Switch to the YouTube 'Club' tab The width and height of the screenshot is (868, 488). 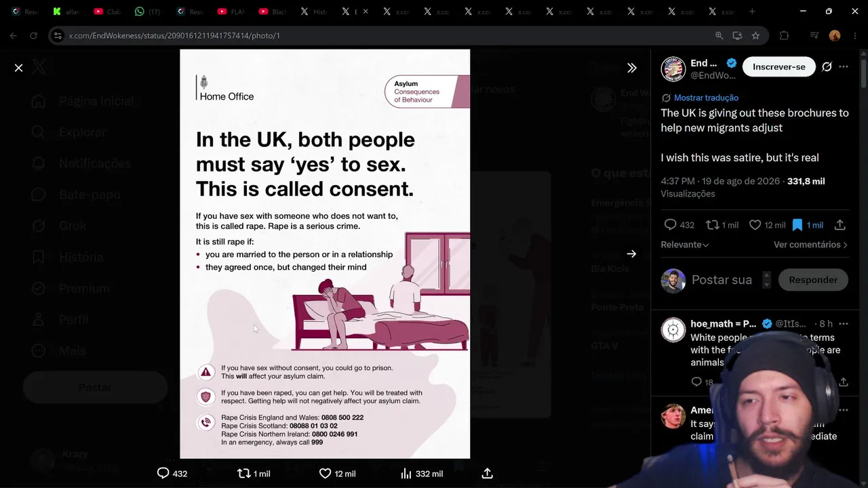point(107,12)
